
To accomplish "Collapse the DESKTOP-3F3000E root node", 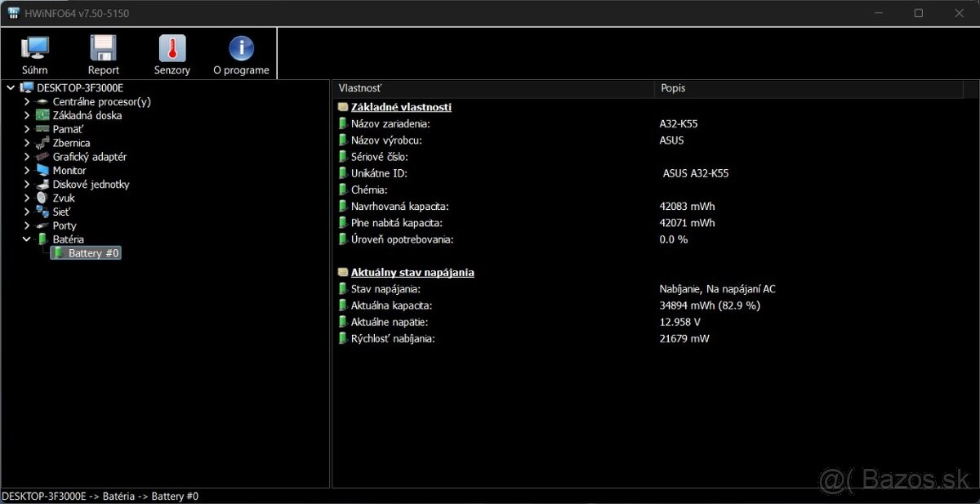I will coord(11,87).
